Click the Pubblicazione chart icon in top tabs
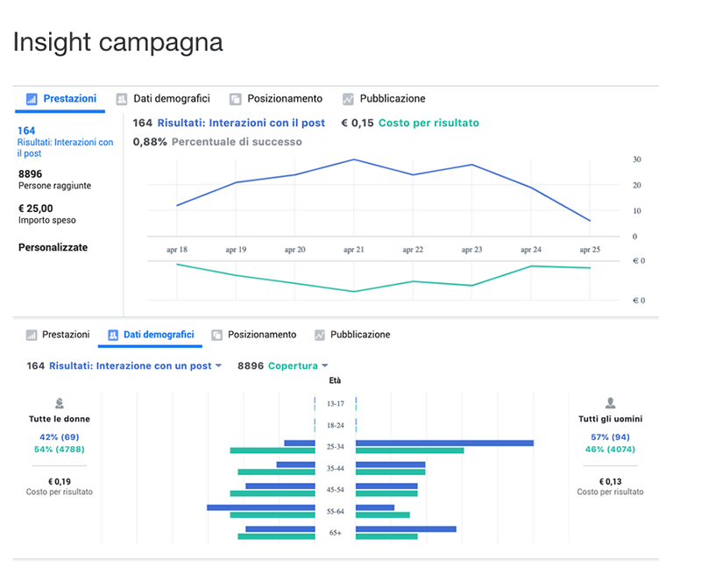Image resolution: width=701 pixels, height=588 pixels. 349,100
